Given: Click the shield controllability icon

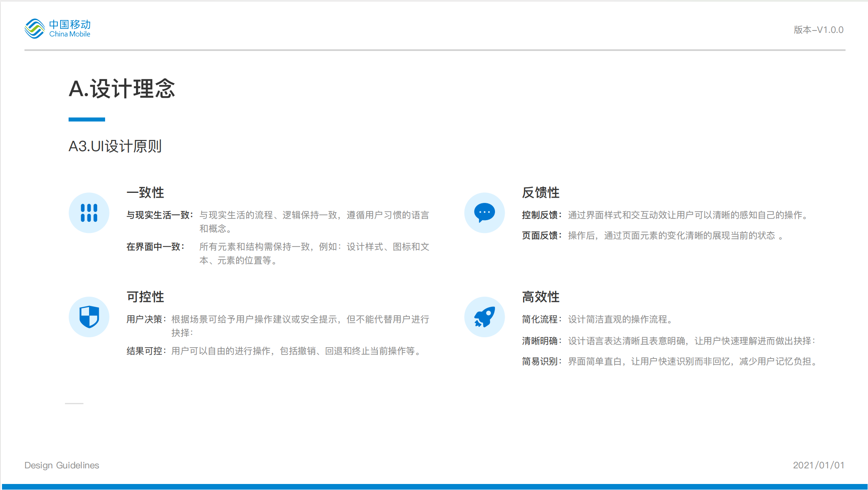Looking at the screenshot, I should point(89,317).
